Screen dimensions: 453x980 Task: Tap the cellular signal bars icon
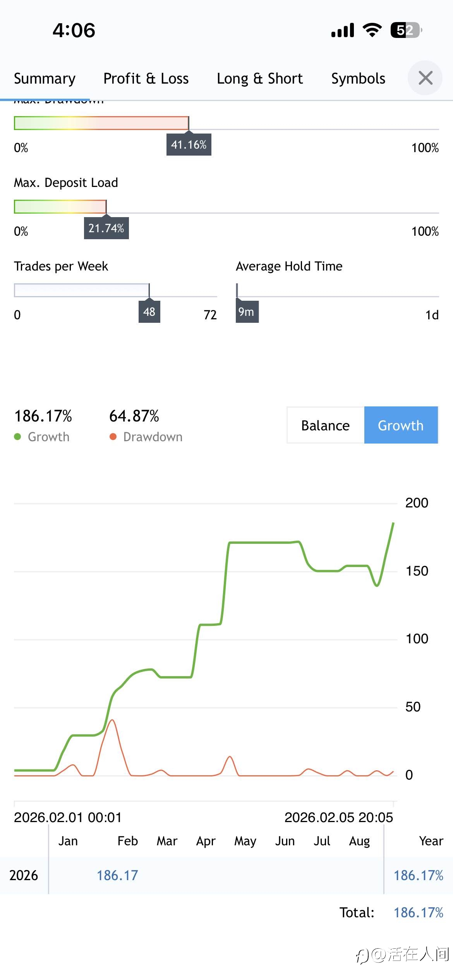[343, 30]
